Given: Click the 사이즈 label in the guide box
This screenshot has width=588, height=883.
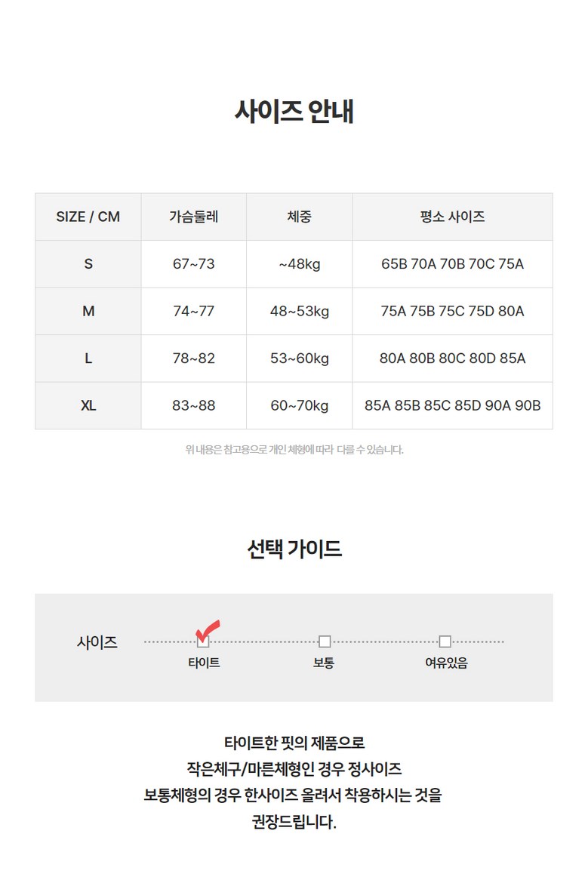Looking at the screenshot, I should pyautogui.click(x=97, y=643).
